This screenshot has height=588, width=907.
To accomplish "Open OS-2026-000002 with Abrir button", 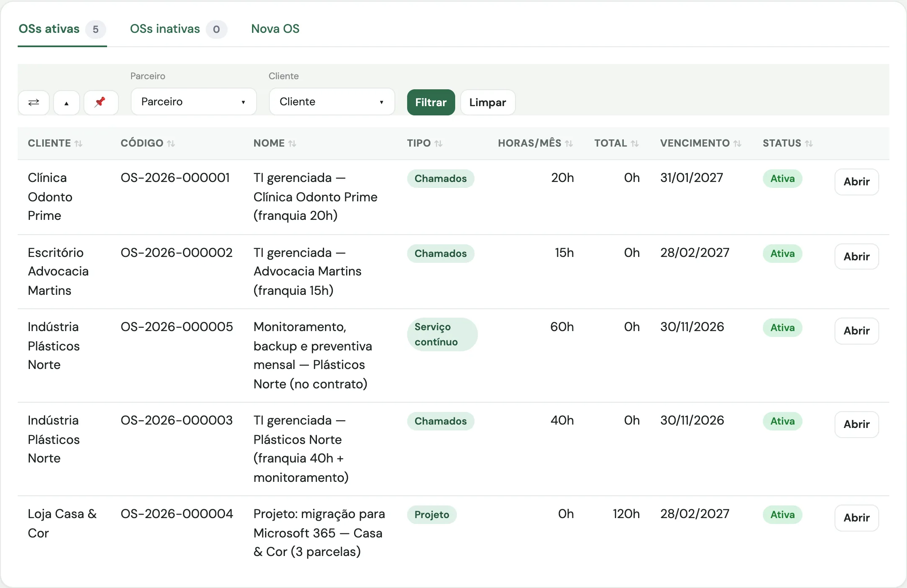I will [x=856, y=257].
